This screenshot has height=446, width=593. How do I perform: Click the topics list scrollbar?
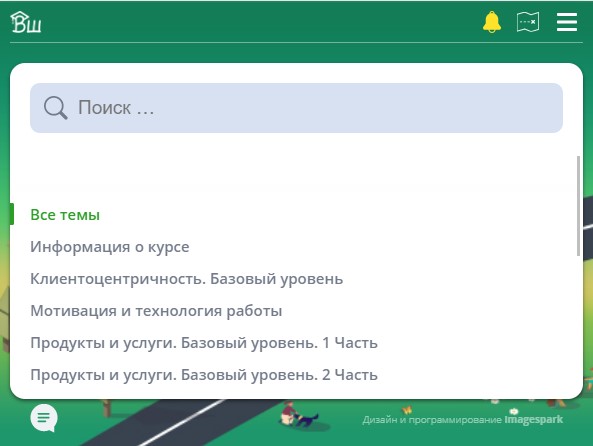pyautogui.click(x=578, y=206)
